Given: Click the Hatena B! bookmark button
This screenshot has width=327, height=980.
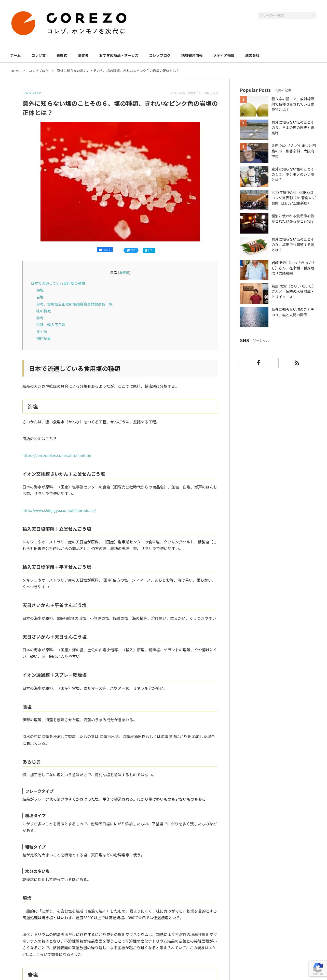Looking at the screenshot, I should pyautogui.click(x=149, y=250).
